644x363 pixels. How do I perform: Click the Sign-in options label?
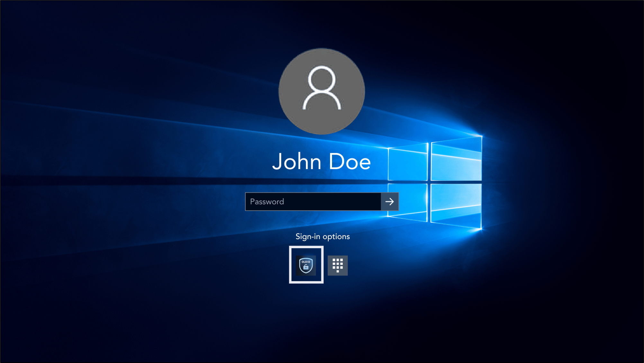[x=323, y=237]
